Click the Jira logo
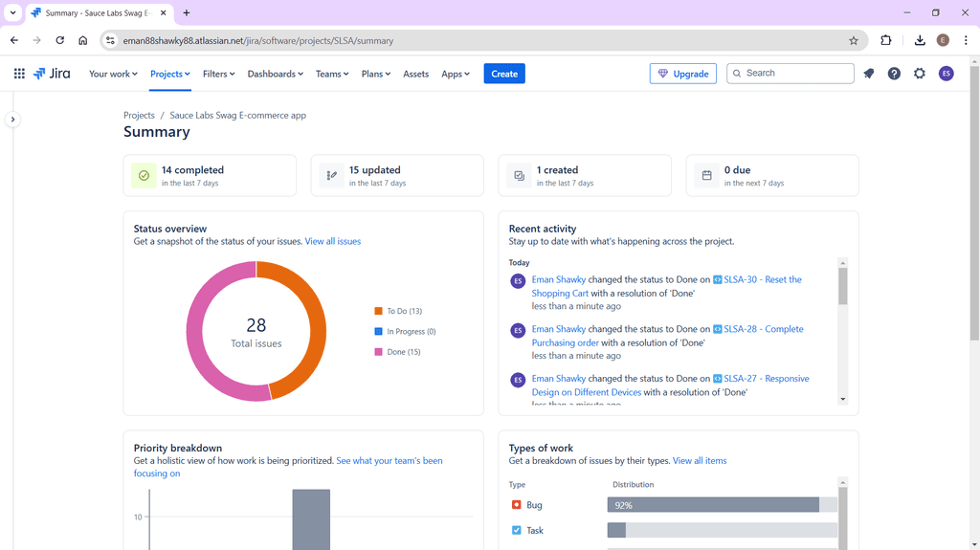The width and height of the screenshot is (980, 550). tap(52, 74)
